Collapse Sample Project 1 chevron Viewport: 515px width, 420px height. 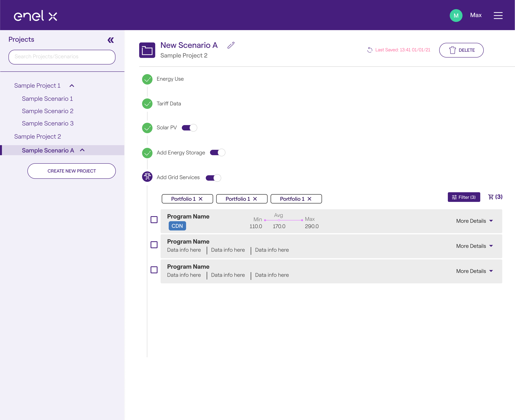point(72,86)
